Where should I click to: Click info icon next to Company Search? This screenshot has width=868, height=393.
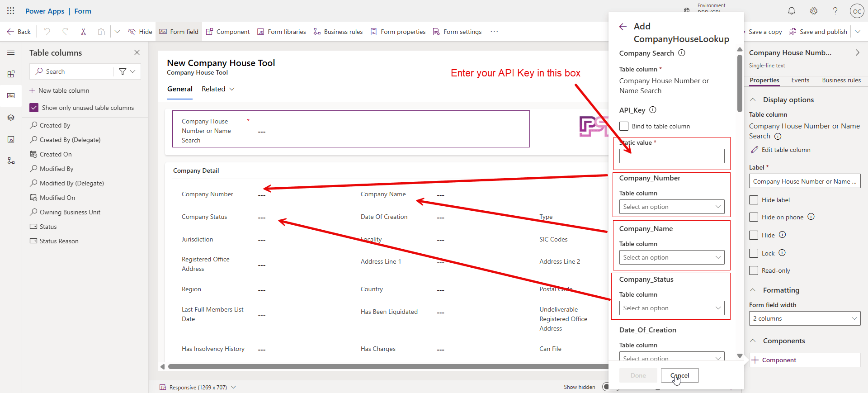point(682,53)
